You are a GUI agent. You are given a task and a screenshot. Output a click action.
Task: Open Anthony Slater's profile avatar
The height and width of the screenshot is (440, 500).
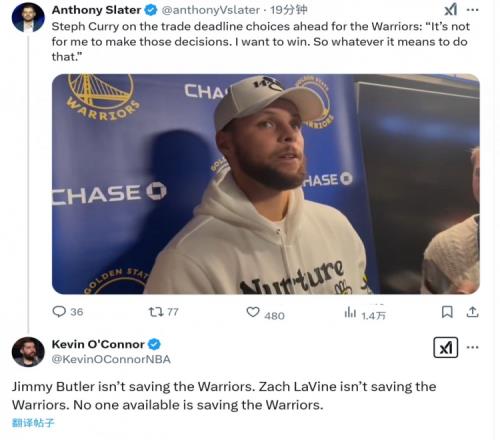click(28, 17)
